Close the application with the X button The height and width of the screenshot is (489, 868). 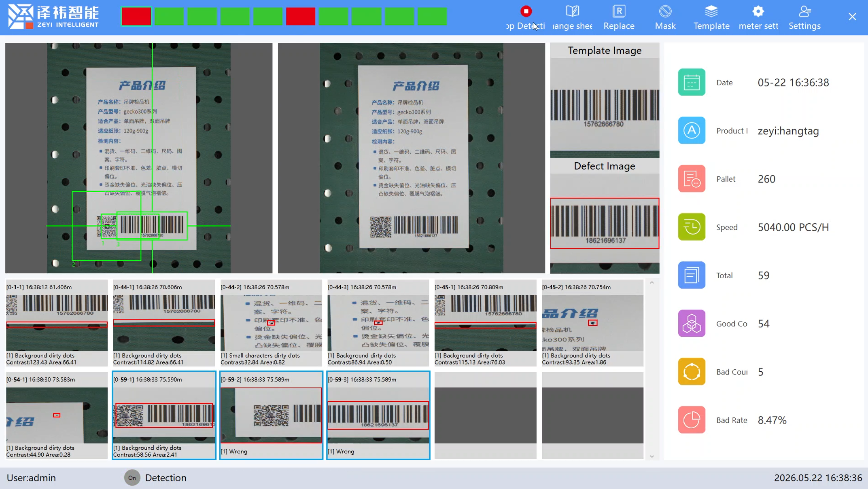click(852, 17)
